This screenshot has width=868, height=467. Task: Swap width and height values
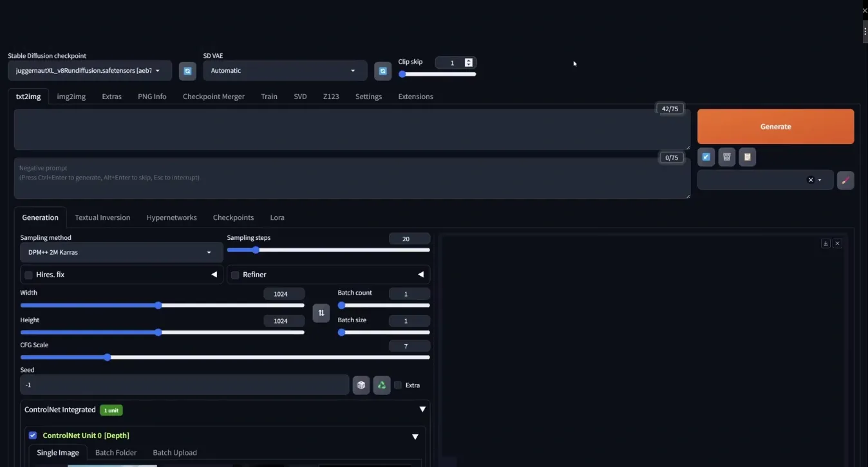tap(321, 313)
